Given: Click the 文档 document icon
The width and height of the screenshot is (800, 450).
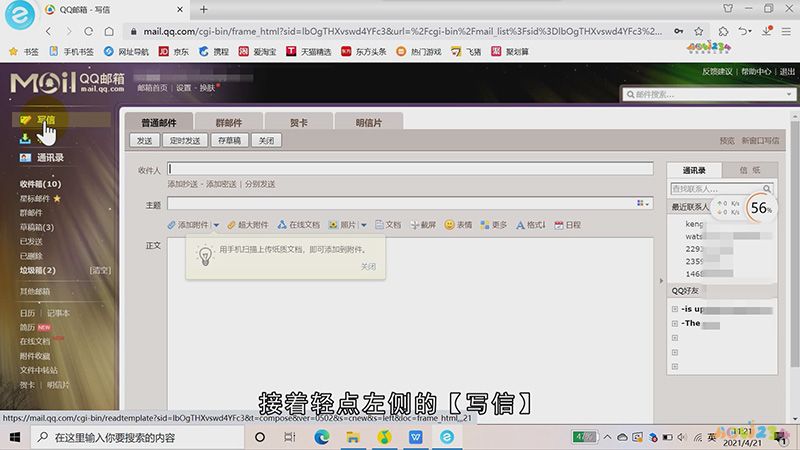Looking at the screenshot, I should point(379,225).
